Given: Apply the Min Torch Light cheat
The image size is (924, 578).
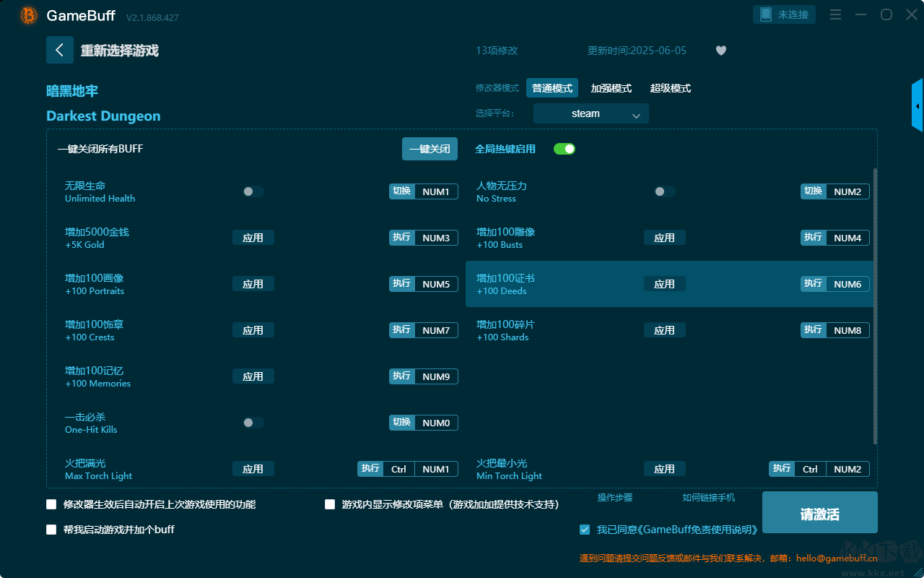Looking at the screenshot, I should click(665, 469).
